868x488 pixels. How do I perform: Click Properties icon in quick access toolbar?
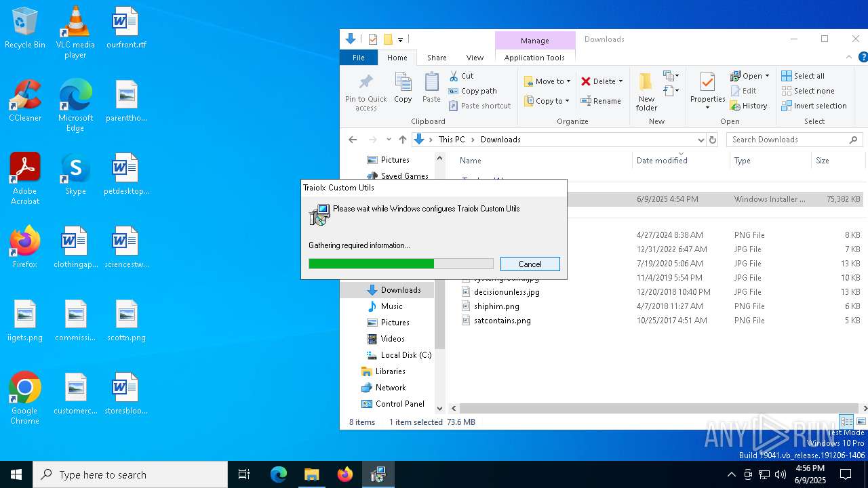pos(373,39)
